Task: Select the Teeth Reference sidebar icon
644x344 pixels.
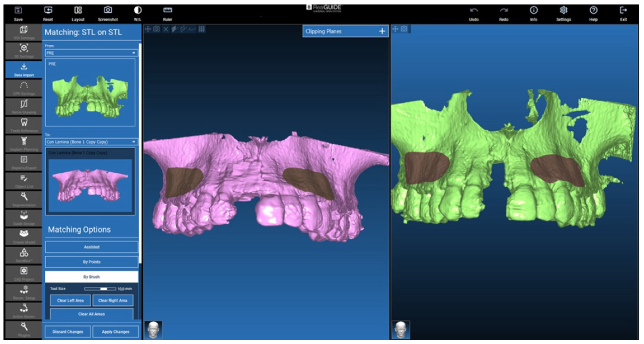Action: pos(24,125)
